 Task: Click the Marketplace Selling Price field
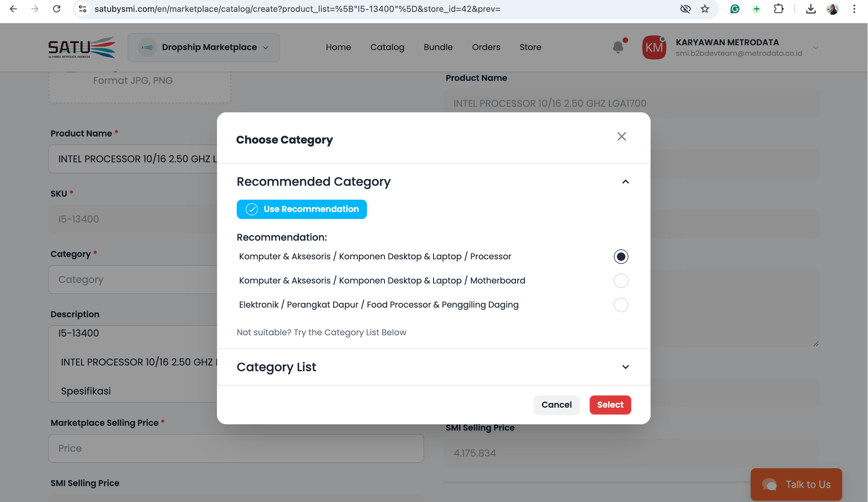click(x=236, y=448)
